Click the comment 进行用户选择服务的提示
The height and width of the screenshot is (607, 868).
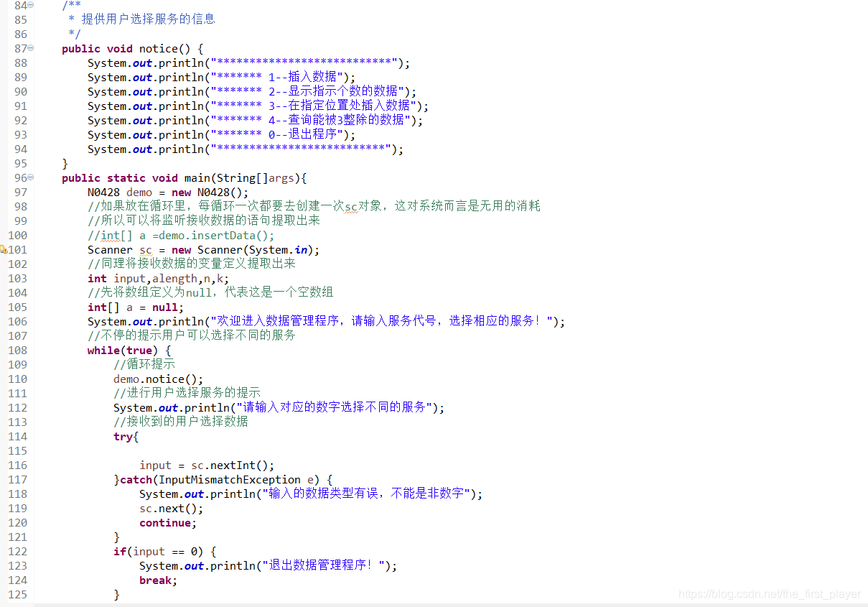[x=187, y=393]
